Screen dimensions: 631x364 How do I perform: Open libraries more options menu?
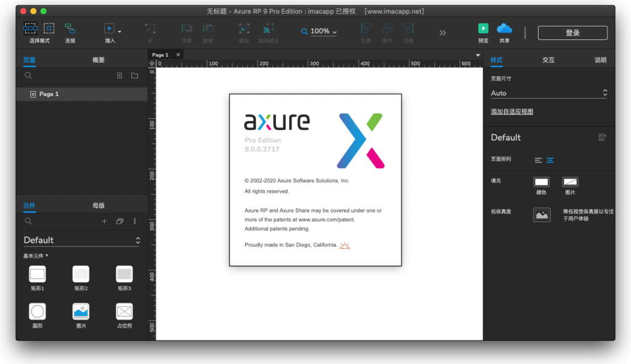point(135,221)
